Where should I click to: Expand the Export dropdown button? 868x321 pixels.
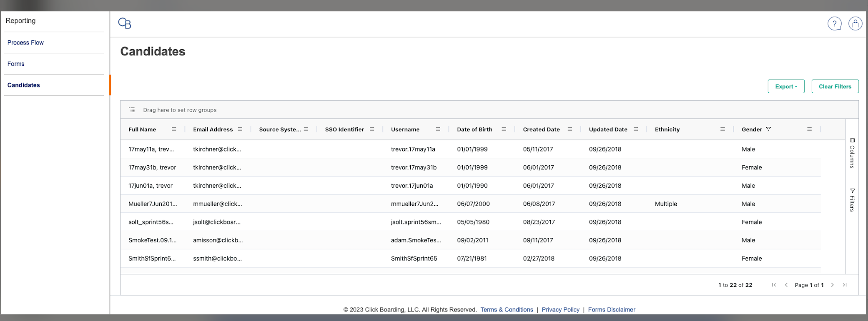click(786, 87)
